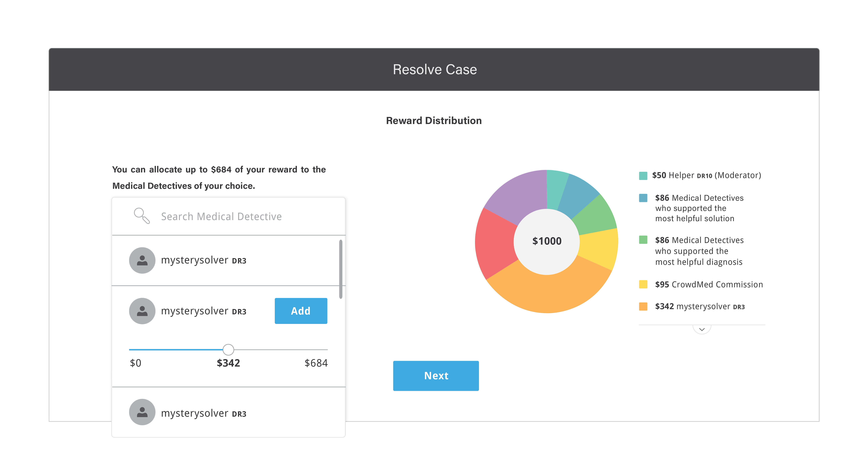The width and height of the screenshot is (868, 470).
Task: Click the search magnifier icon
Action: click(142, 216)
